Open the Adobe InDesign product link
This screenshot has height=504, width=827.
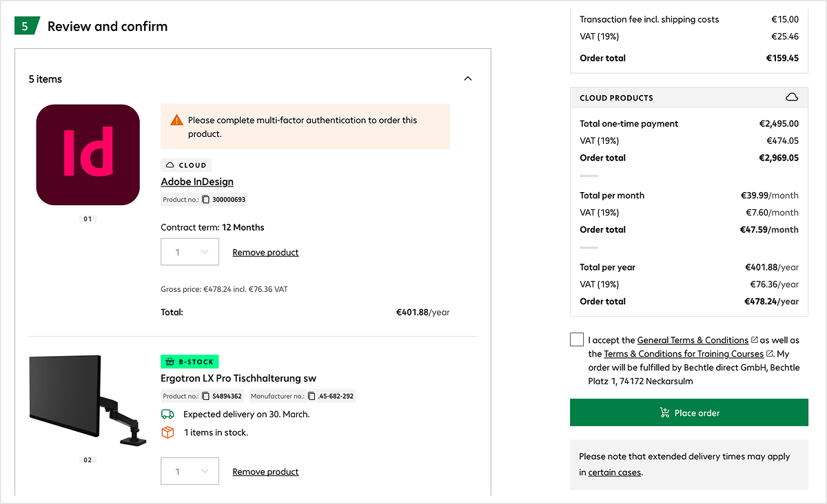pos(197,182)
